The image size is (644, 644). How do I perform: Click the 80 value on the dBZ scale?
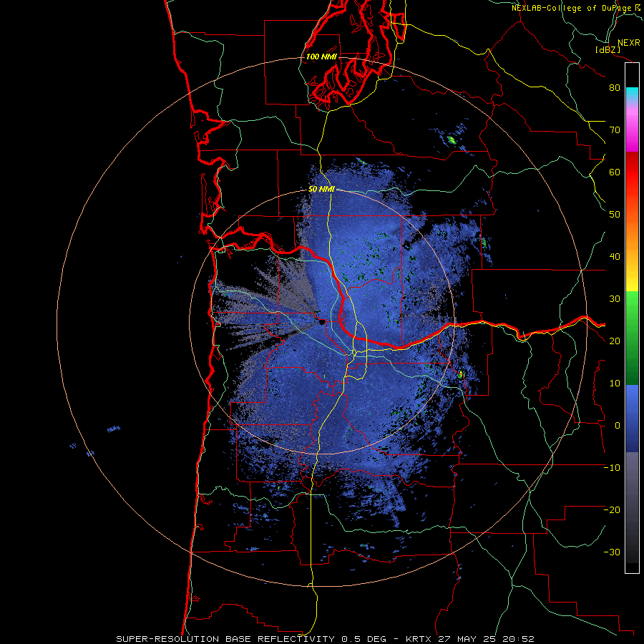(x=615, y=88)
